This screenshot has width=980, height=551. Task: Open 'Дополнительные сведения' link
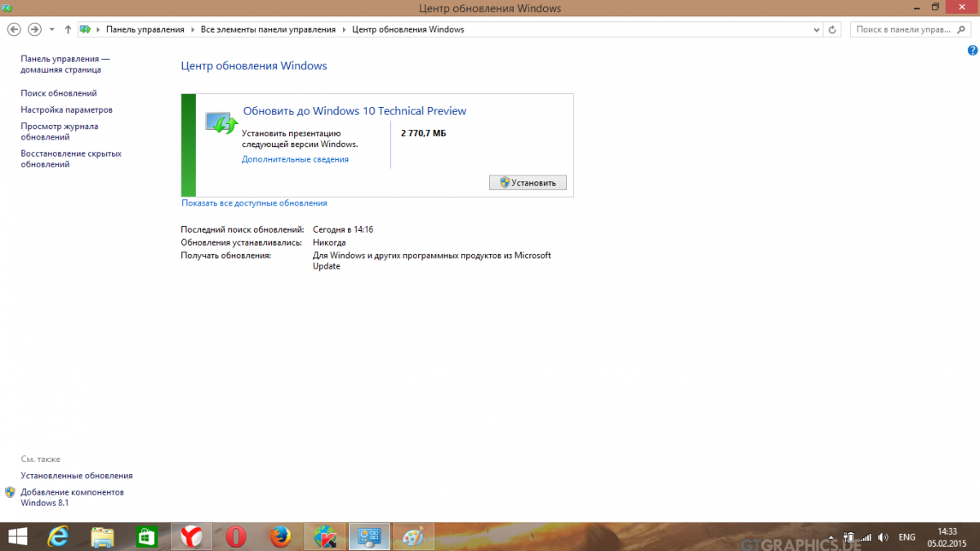[x=295, y=159]
